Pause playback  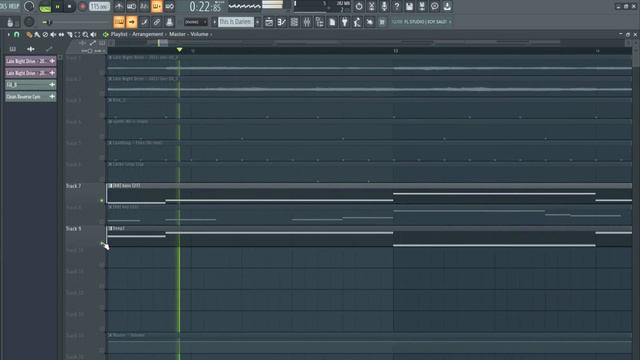pos(58,7)
